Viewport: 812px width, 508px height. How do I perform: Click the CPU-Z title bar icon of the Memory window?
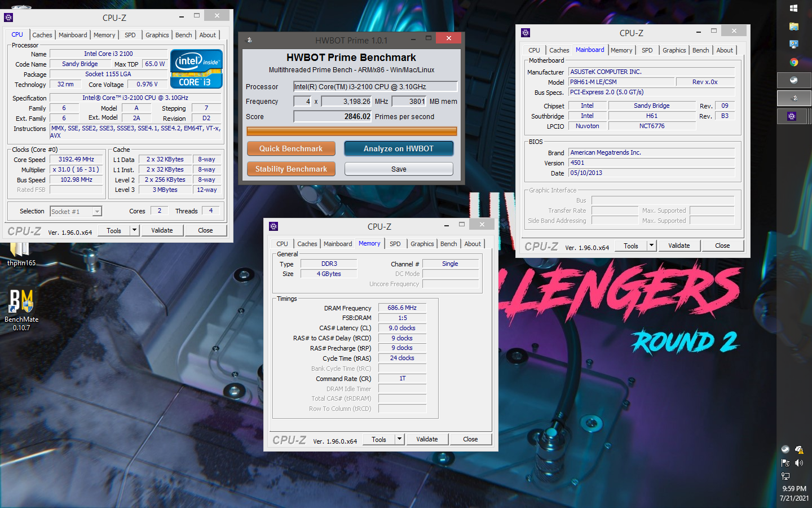273,226
